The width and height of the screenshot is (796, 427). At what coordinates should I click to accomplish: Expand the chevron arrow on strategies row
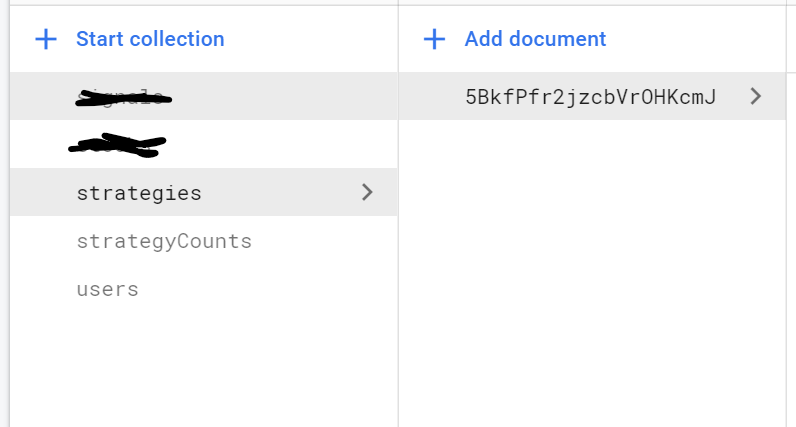coord(367,192)
